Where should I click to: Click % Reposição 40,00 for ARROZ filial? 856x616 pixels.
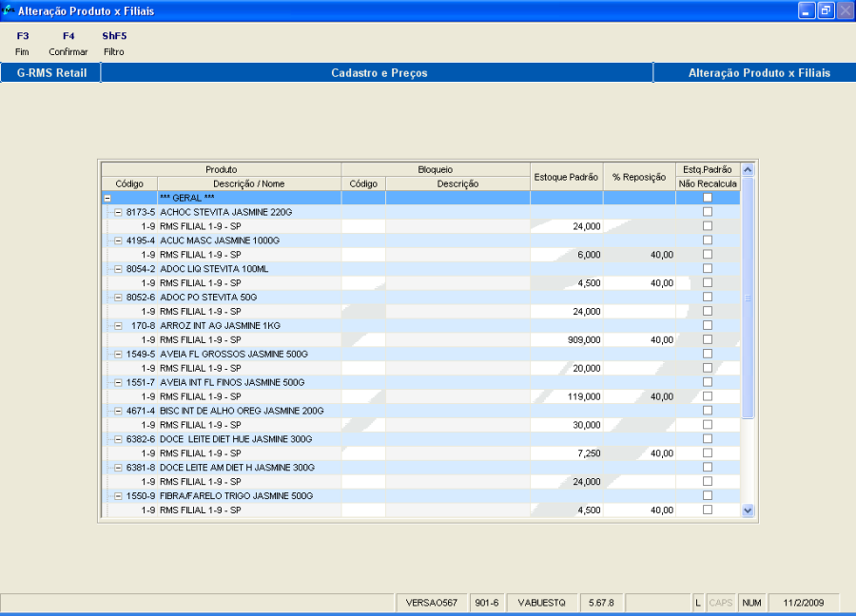pos(639,340)
